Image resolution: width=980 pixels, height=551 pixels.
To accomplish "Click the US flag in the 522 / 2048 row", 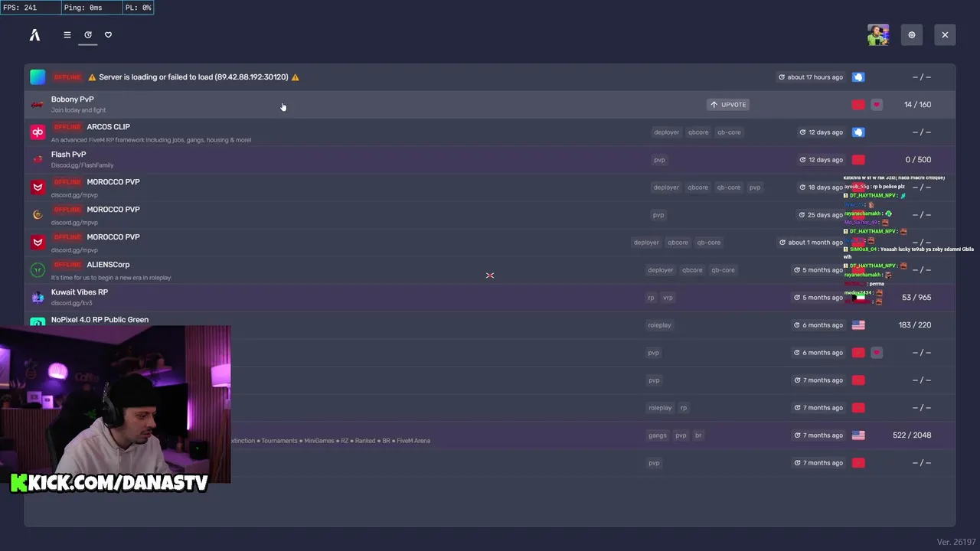I will [858, 435].
